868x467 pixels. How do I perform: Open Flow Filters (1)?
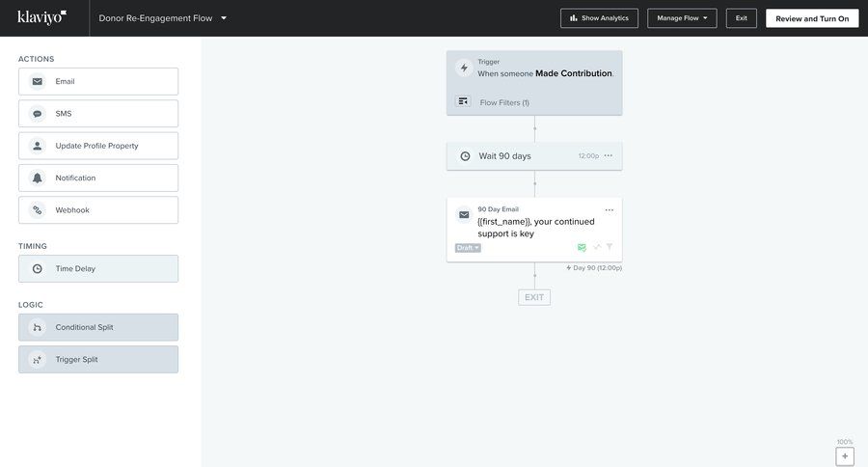pyautogui.click(x=504, y=102)
